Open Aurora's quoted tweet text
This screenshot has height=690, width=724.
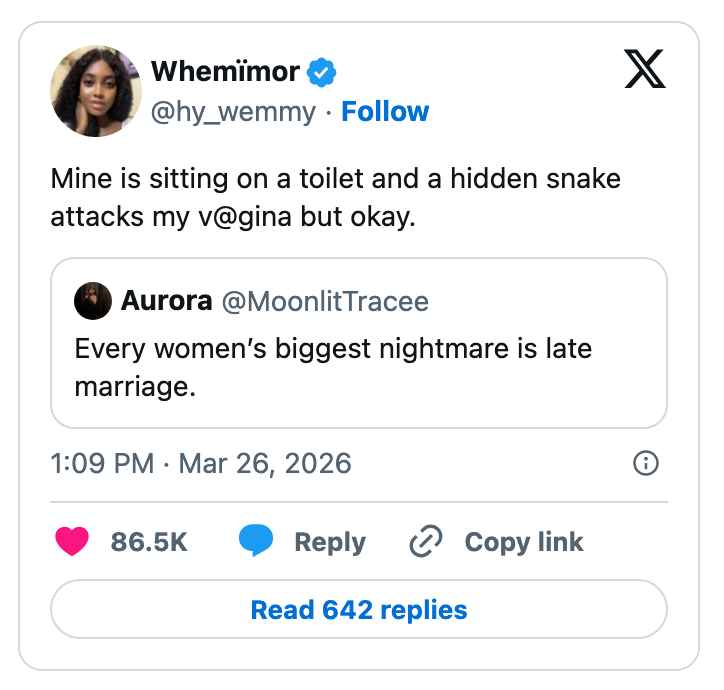(333, 367)
